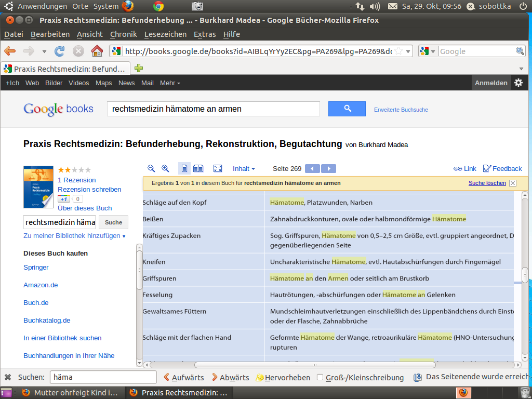Open the Lesezeichen menu
Viewport: 532px width, 399px height.
165,34
